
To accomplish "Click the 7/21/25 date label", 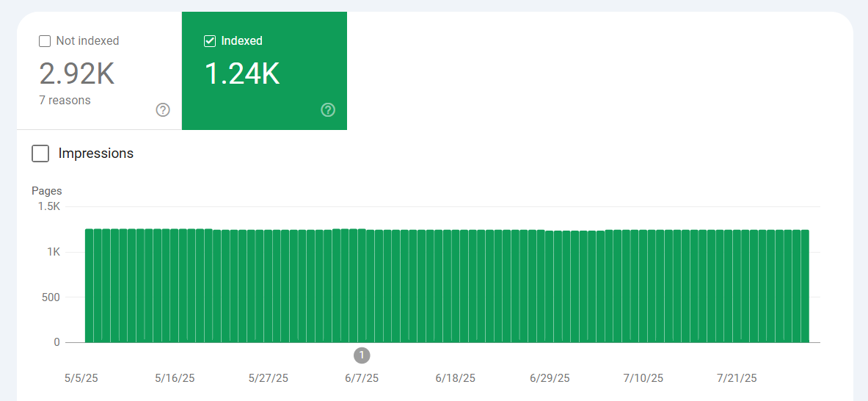I will click(x=737, y=378).
